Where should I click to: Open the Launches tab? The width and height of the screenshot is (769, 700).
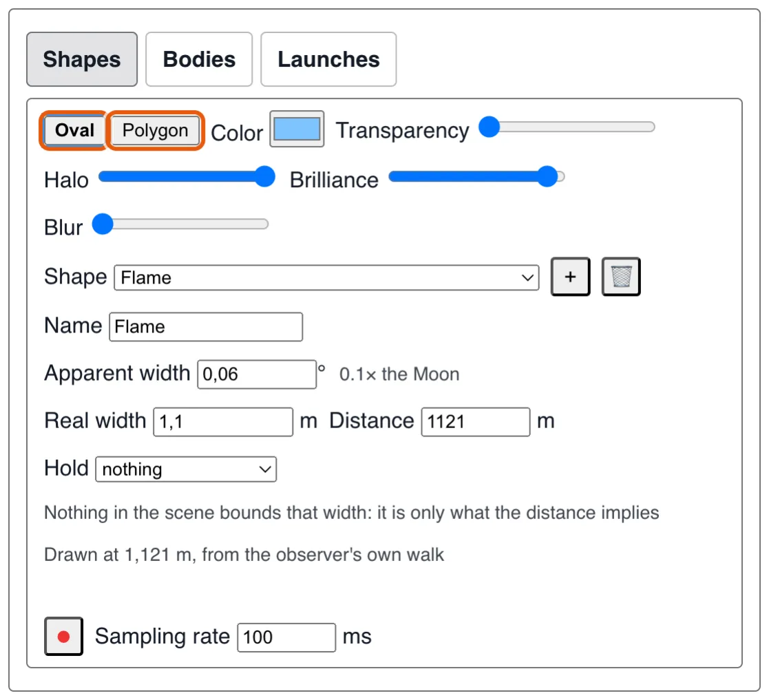click(x=328, y=59)
